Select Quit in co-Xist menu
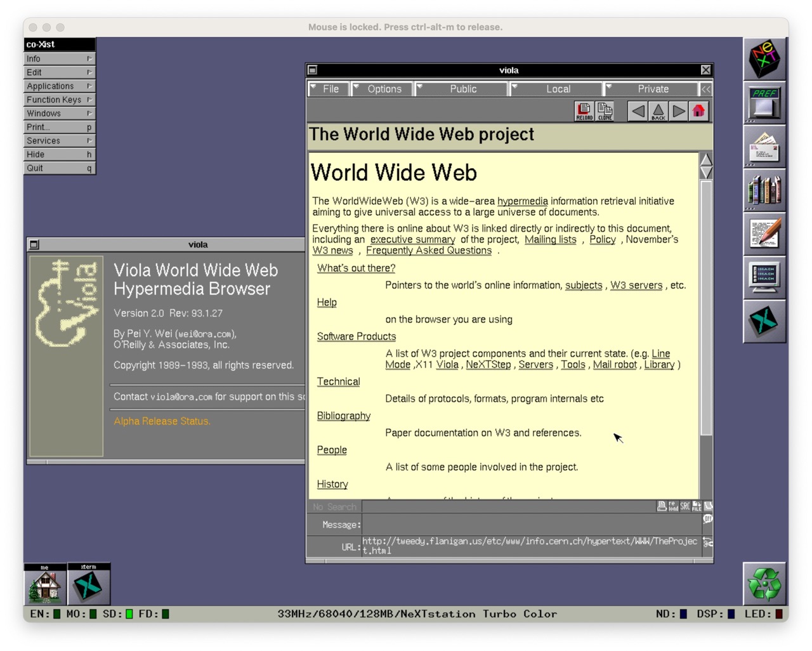This screenshot has width=812, height=651. coord(60,168)
